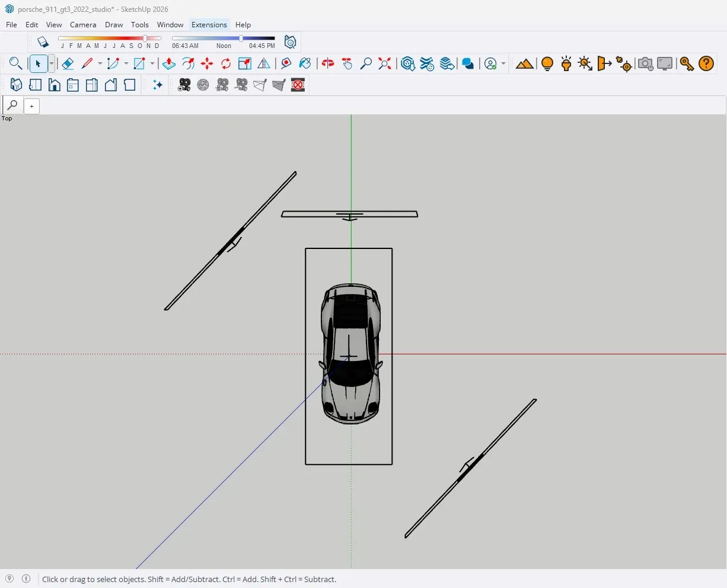Click the Zoom Extents tool

[385, 63]
